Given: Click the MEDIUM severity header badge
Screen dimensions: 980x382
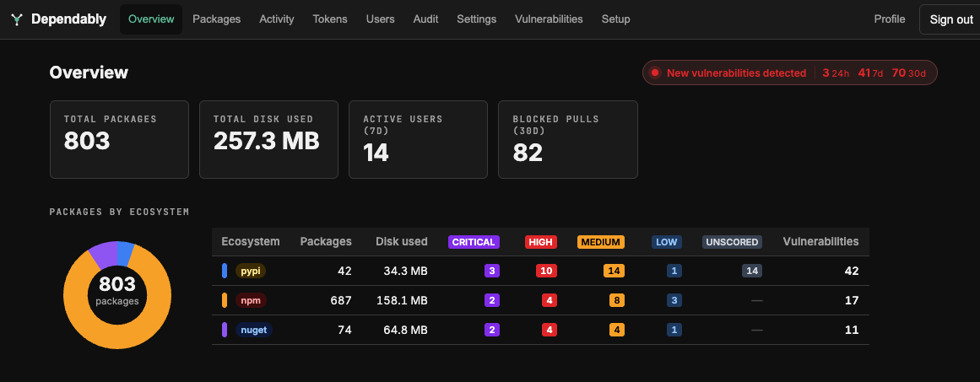Looking at the screenshot, I should [601, 242].
